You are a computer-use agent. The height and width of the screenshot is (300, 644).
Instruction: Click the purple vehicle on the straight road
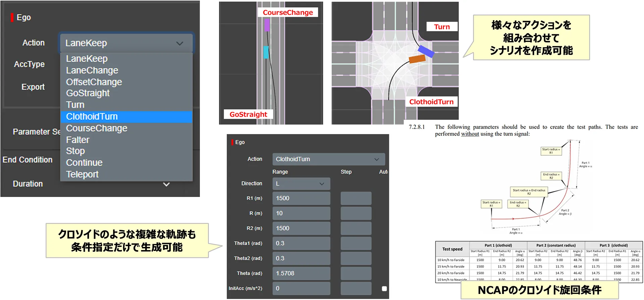coord(267,25)
